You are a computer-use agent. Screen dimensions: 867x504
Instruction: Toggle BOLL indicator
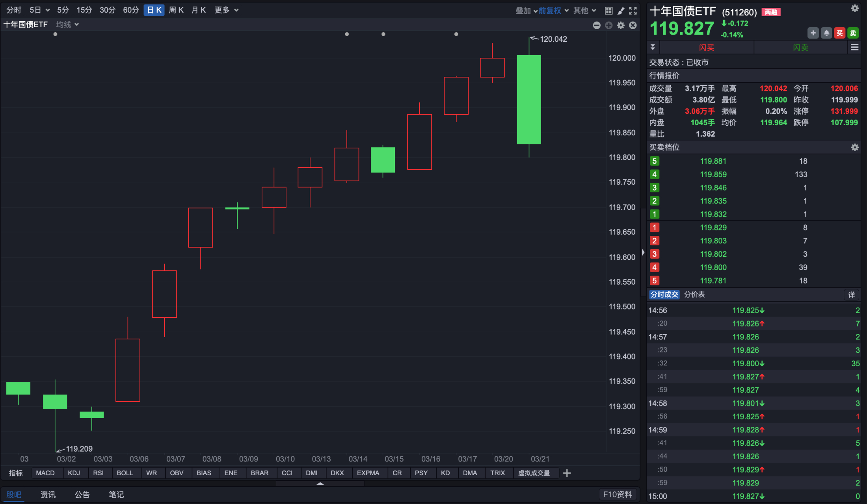tap(125, 473)
